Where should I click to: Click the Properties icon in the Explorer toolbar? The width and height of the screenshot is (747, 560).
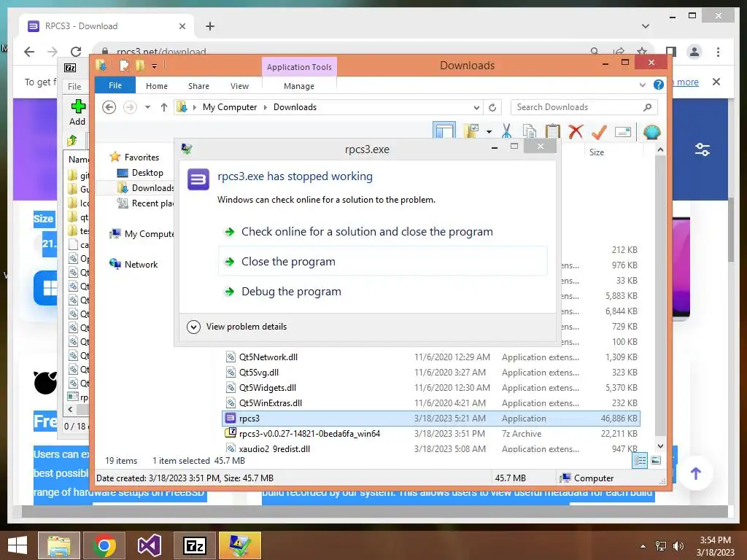[x=623, y=132]
